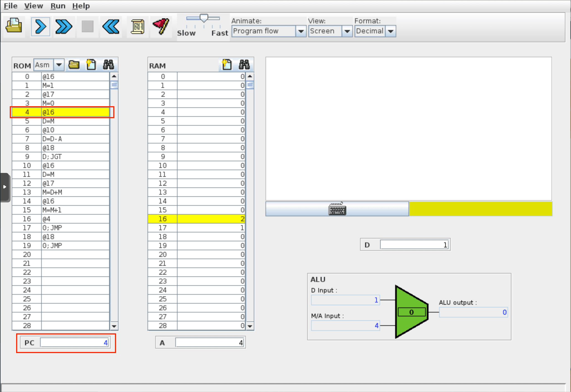Click the gray stop button

click(87, 27)
